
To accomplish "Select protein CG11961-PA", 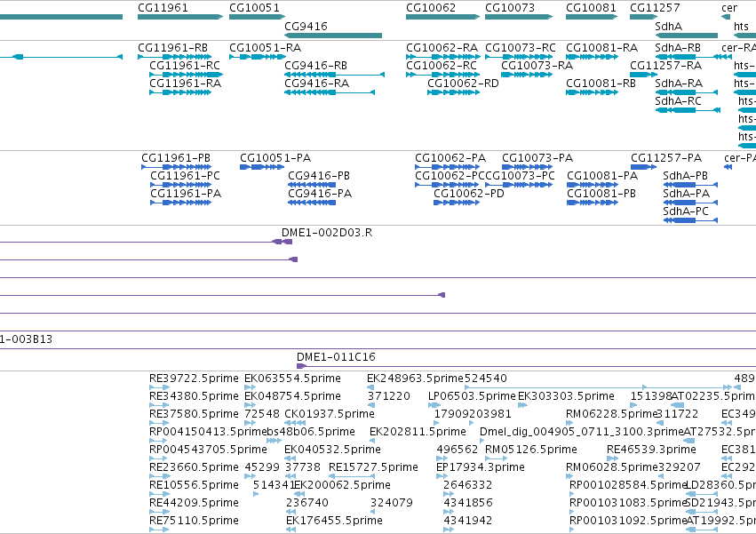I will 181,203.
